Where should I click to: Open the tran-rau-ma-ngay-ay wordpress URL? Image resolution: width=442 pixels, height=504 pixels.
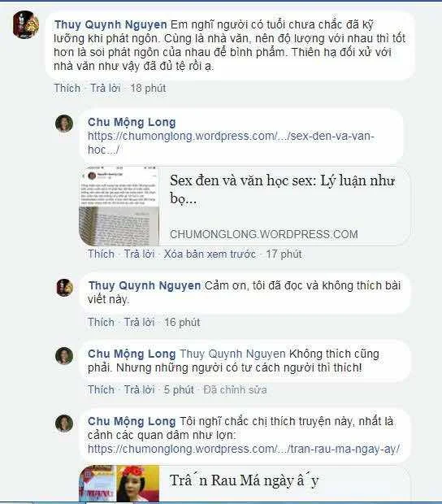[x=244, y=449]
